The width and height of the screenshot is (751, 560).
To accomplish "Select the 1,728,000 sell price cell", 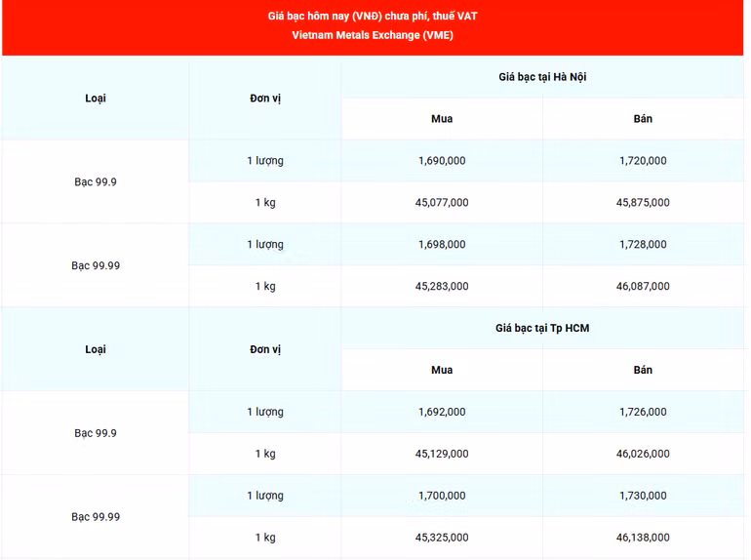I will (643, 244).
